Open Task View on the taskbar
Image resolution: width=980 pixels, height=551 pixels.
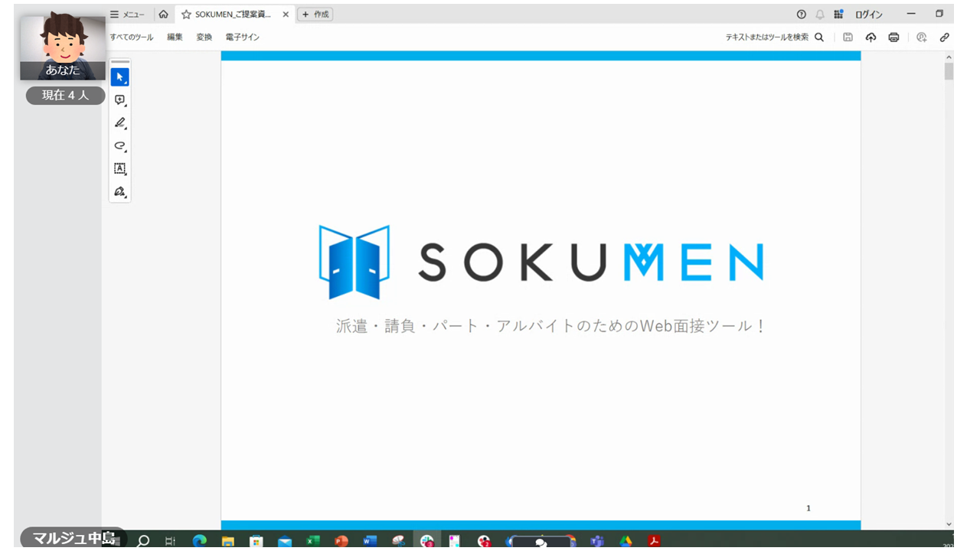[170, 541]
